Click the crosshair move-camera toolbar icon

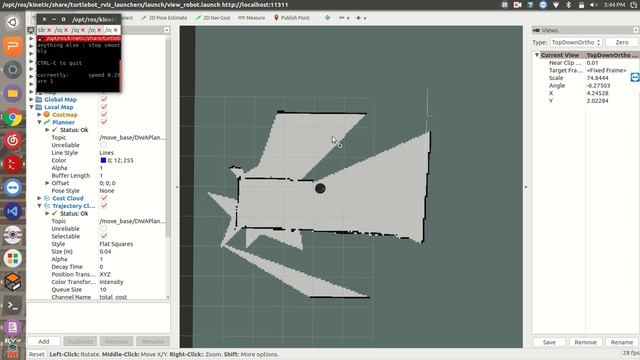point(327,18)
